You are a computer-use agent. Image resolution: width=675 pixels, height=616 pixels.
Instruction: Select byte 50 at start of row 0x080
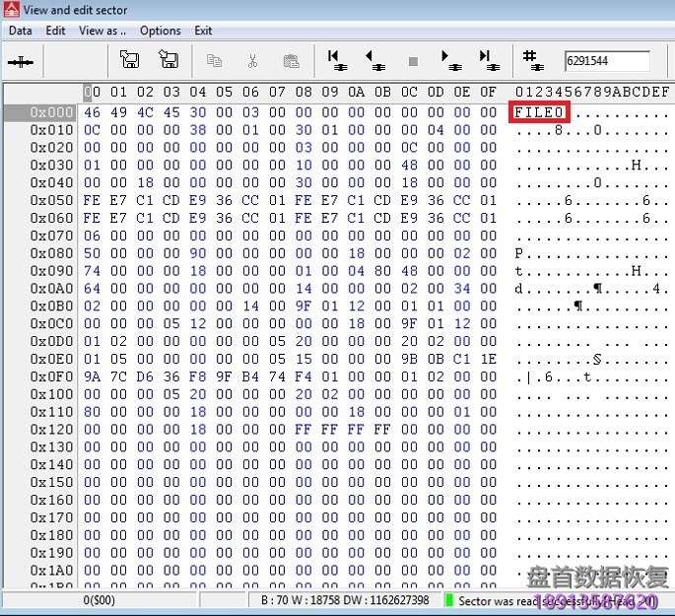click(92, 253)
